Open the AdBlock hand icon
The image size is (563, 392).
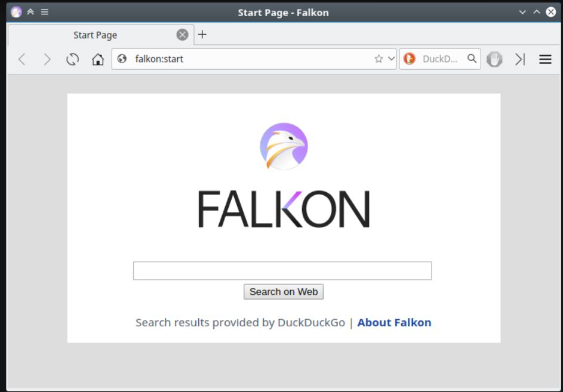tap(494, 59)
